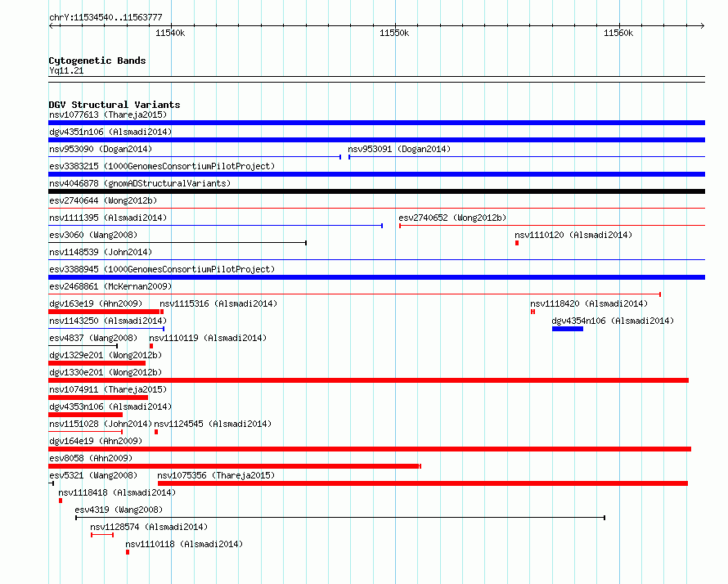Viewport: 728px width, 584px height.
Task: Open dgv164e19 (Ahn2009) variant
Action: pos(96,441)
